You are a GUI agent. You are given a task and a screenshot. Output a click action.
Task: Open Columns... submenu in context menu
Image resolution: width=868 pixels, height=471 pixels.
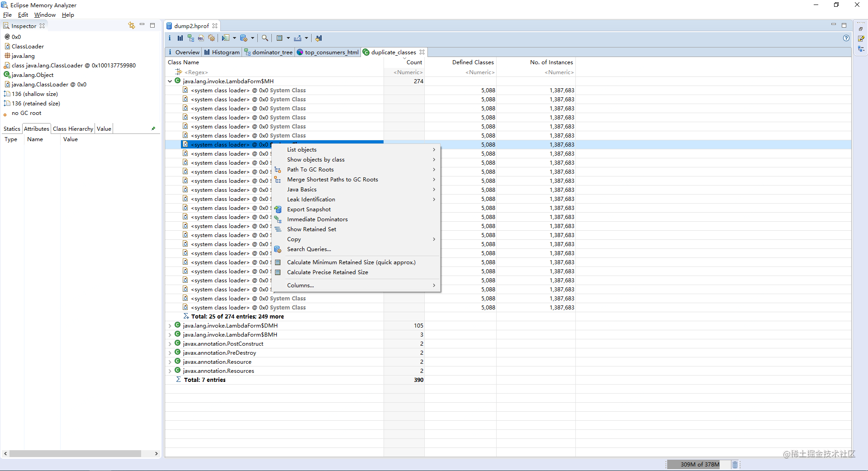tap(356, 285)
